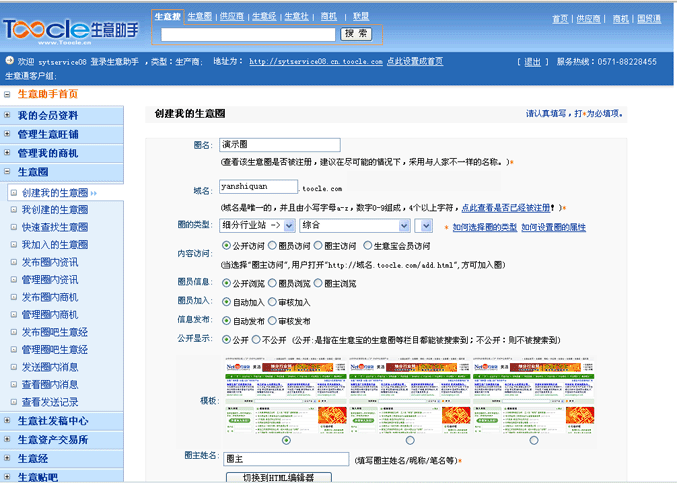This screenshot has width=677, height=483.
Task: Click the icon beside 管理圈内商机
Action: [x=14, y=314]
